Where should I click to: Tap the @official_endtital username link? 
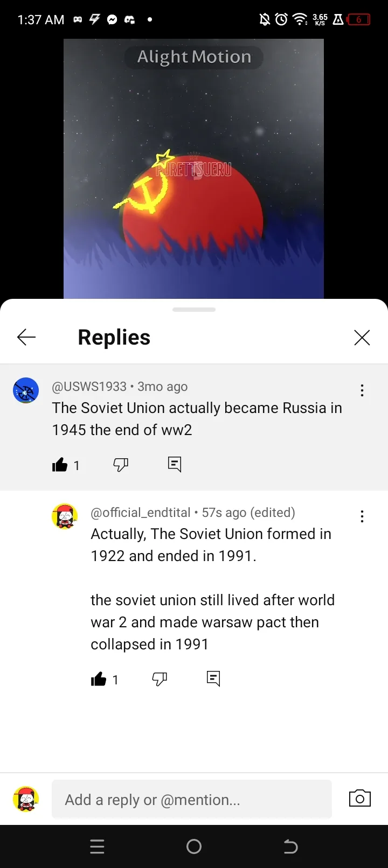click(x=141, y=513)
